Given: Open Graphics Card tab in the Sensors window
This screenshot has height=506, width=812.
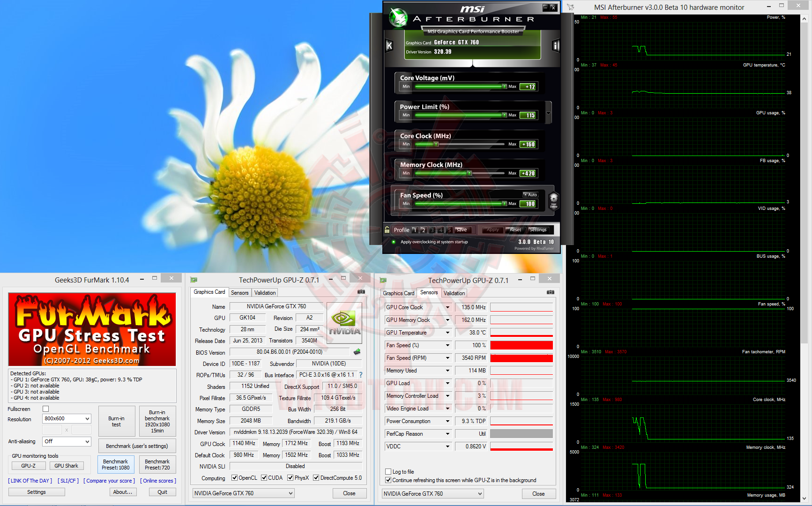Looking at the screenshot, I should 398,293.
